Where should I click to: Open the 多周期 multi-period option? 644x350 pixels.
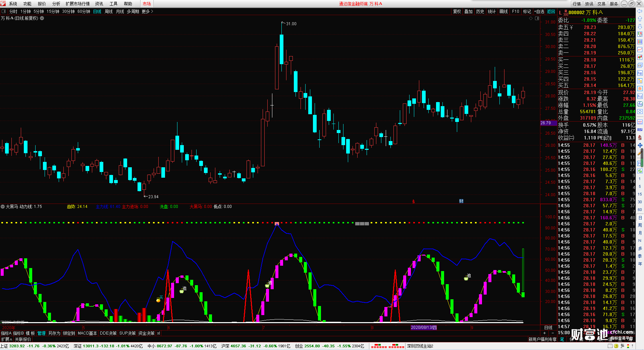point(133,11)
